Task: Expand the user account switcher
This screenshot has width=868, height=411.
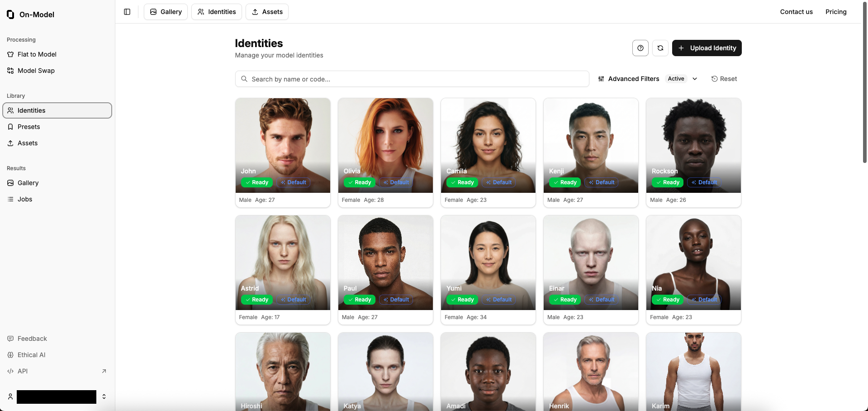Action: pyautogui.click(x=104, y=397)
